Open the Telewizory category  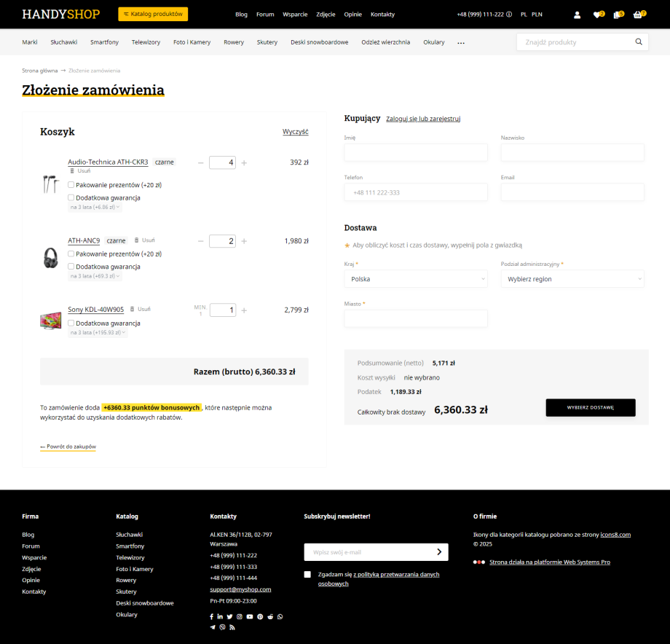pos(146,42)
